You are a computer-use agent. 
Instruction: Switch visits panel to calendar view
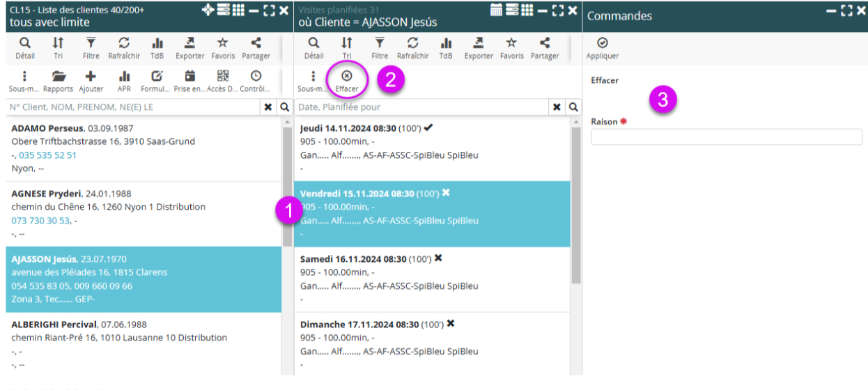coord(497,10)
